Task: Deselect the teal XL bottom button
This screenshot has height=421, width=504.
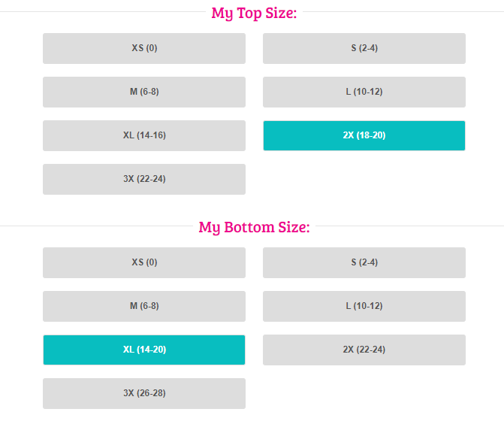Action: coord(144,350)
